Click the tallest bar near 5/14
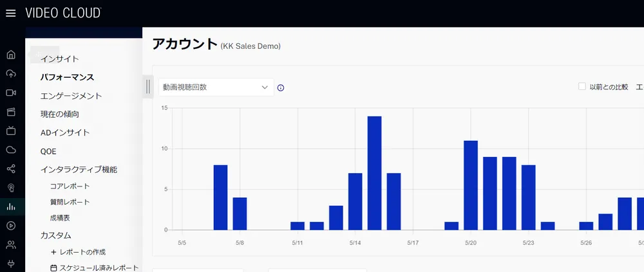The width and height of the screenshot is (644, 272). tap(374, 172)
